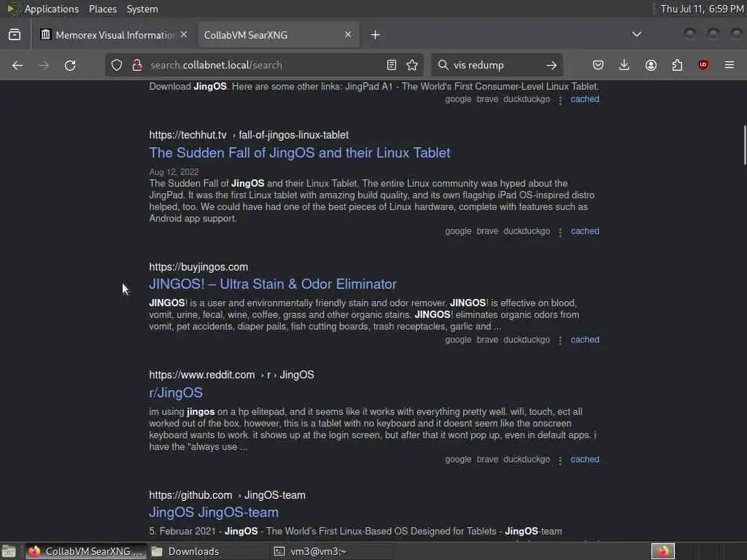Open the r/JingOS Reddit result
This screenshot has width=747, height=560.
pyautogui.click(x=176, y=393)
